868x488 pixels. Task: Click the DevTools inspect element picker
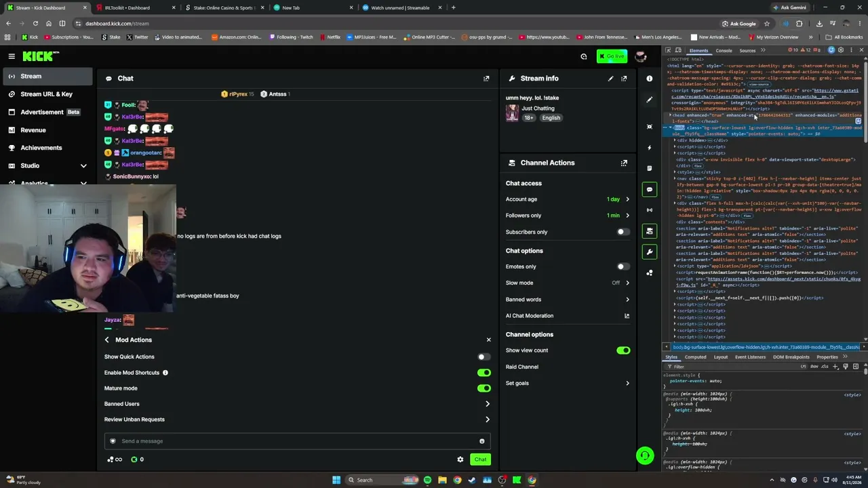coord(668,50)
